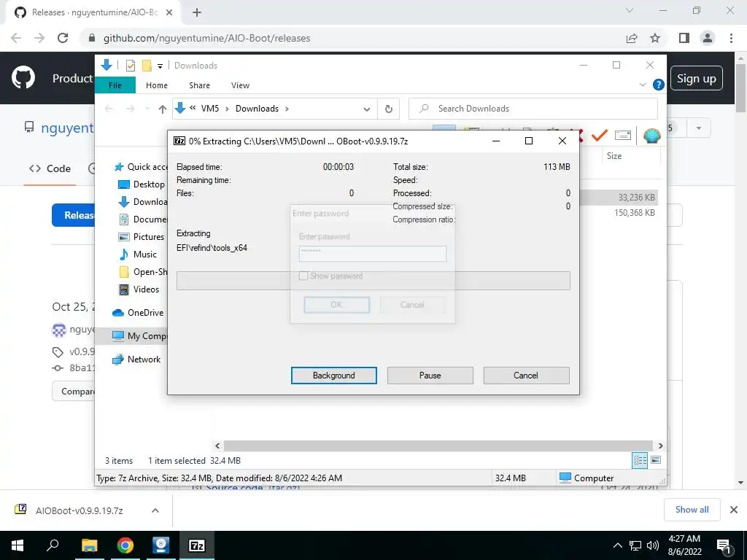This screenshot has height=560, width=747.
Task: Click the shell-shaped toolbar icon
Action: (651, 136)
